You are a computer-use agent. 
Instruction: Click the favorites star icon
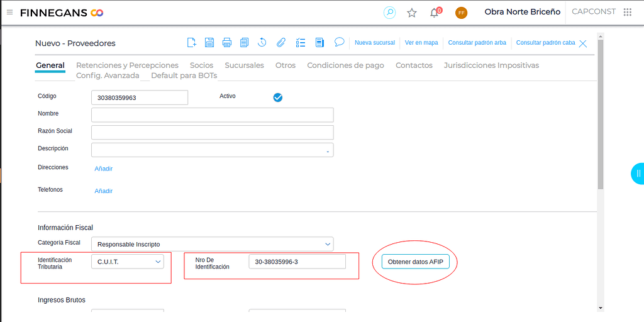click(412, 13)
